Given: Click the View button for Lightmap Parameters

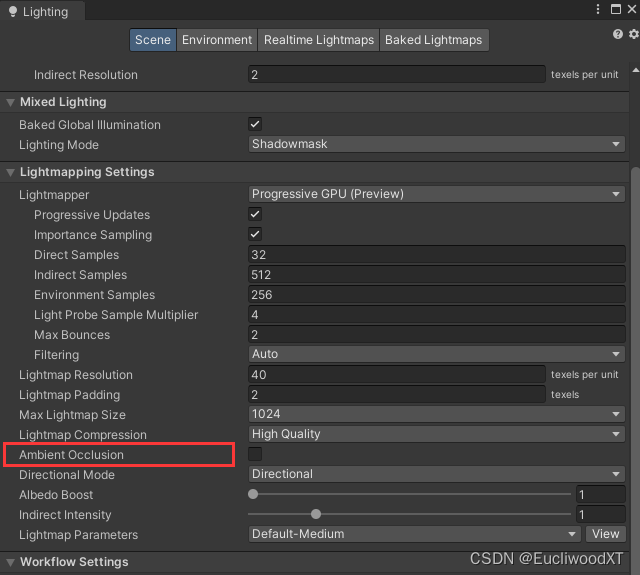Looking at the screenshot, I should (x=606, y=534).
